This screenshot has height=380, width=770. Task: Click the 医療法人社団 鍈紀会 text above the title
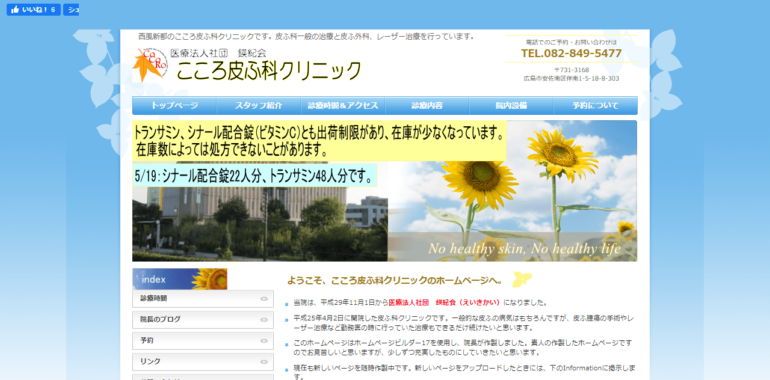coord(218,53)
